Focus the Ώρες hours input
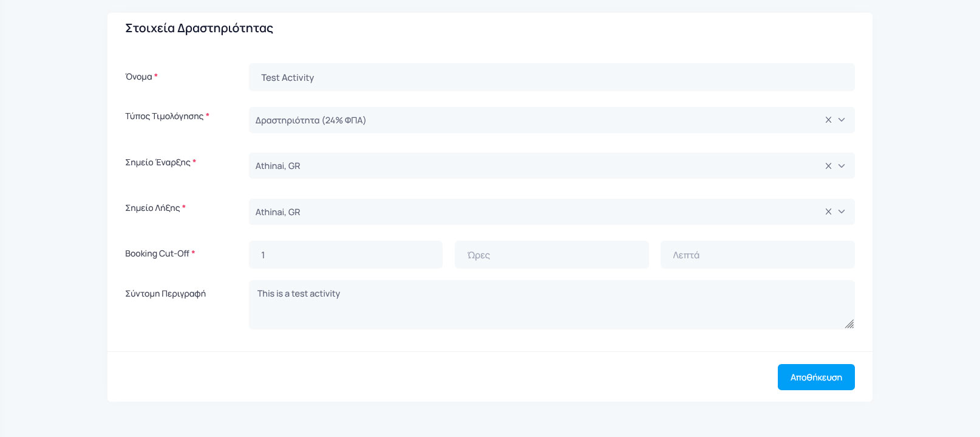980x437 pixels. pos(551,255)
